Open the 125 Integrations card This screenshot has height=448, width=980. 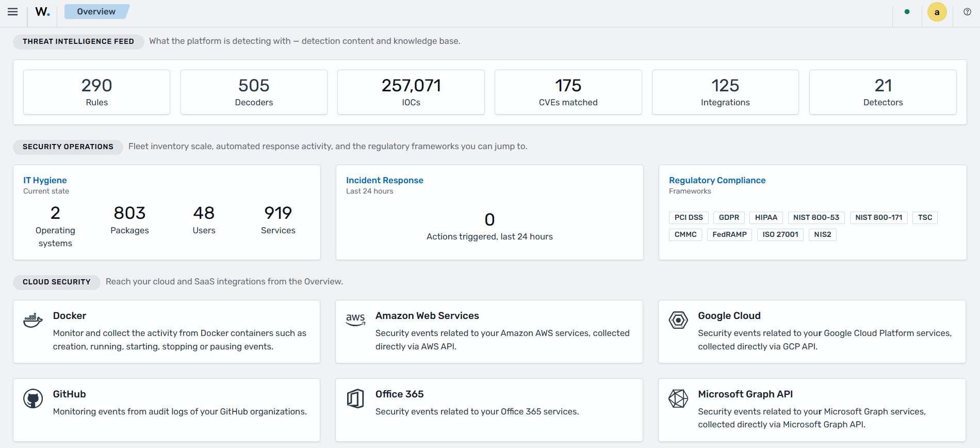[725, 92]
